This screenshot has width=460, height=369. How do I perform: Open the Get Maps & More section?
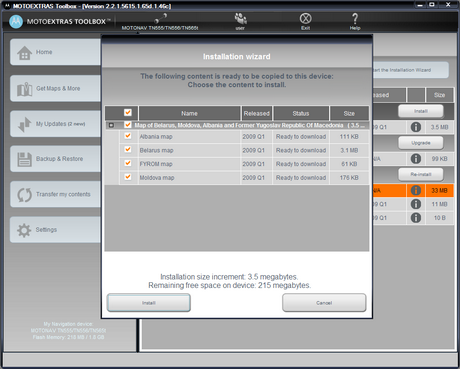coord(56,88)
